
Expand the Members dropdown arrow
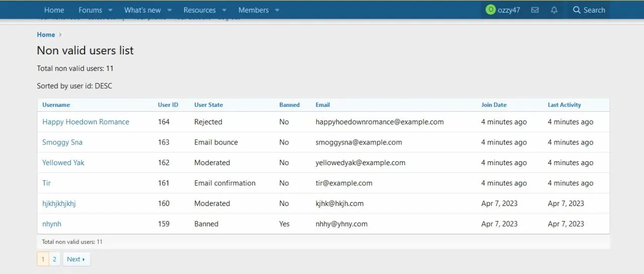[x=277, y=10]
